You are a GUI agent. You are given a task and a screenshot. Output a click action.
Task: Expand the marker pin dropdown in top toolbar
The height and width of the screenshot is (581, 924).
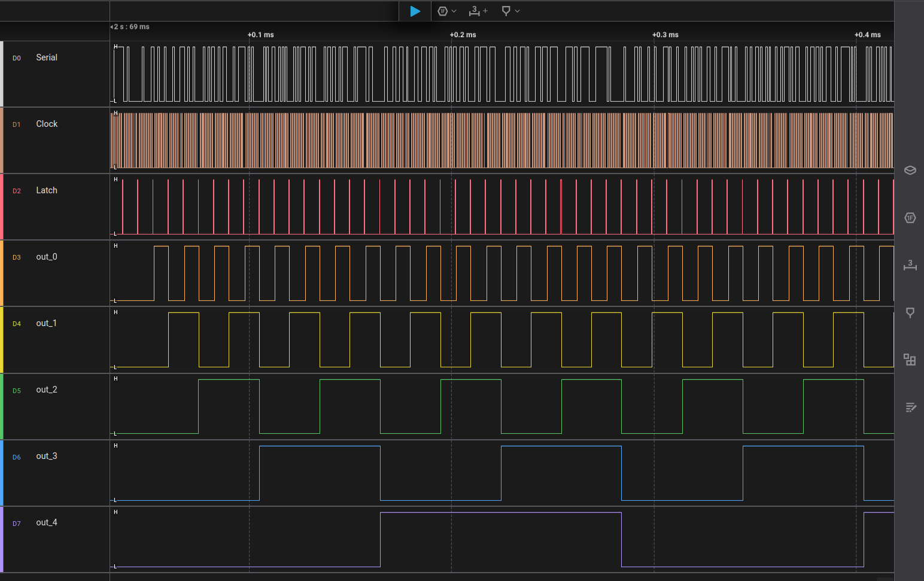[517, 11]
